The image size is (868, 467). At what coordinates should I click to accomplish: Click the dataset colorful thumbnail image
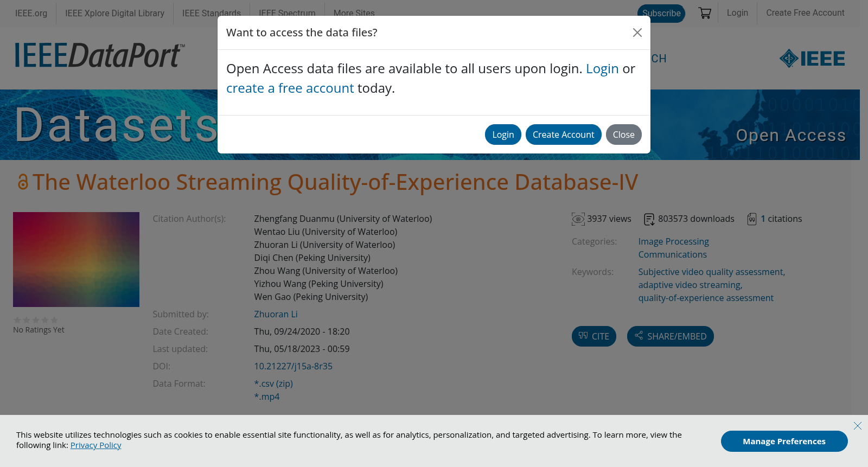76,259
